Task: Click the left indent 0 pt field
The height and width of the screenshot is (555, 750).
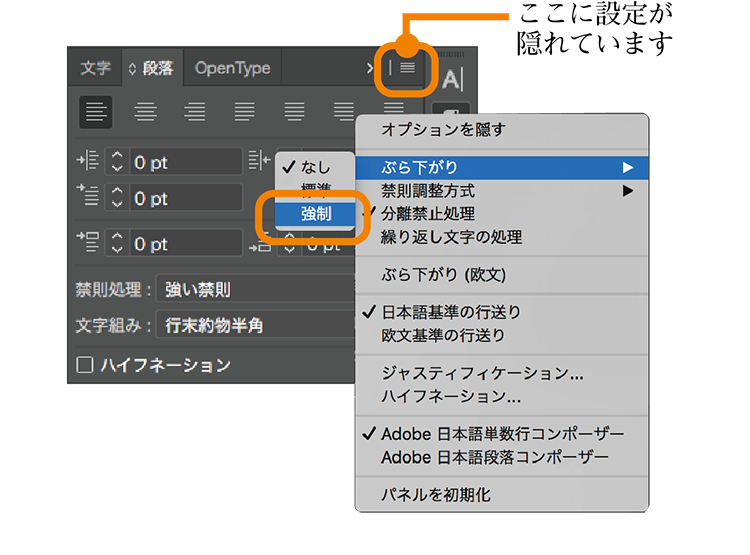Action: point(186,161)
